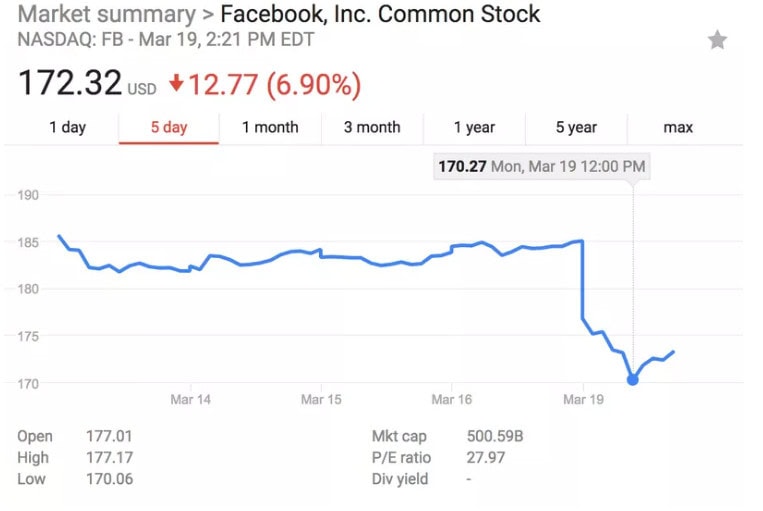Screen dimensions: 763x511
Task: Click the Mar 16 axis date label
Action: click(x=452, y=399)
